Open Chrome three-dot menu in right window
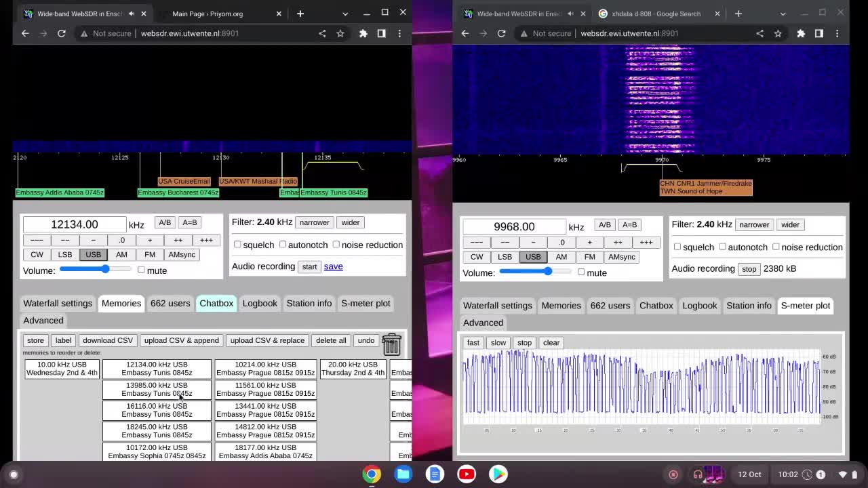This screenshot has width=868, height=488. point(837,33)
